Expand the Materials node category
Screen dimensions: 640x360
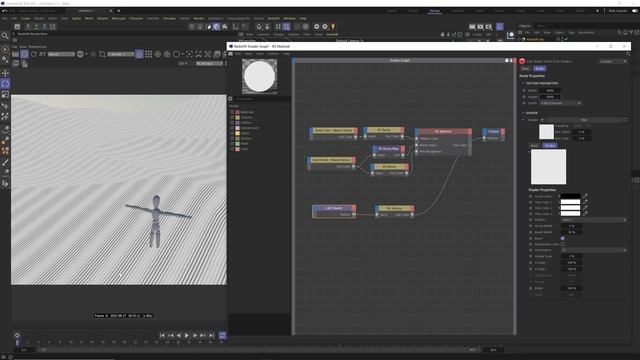232,112
